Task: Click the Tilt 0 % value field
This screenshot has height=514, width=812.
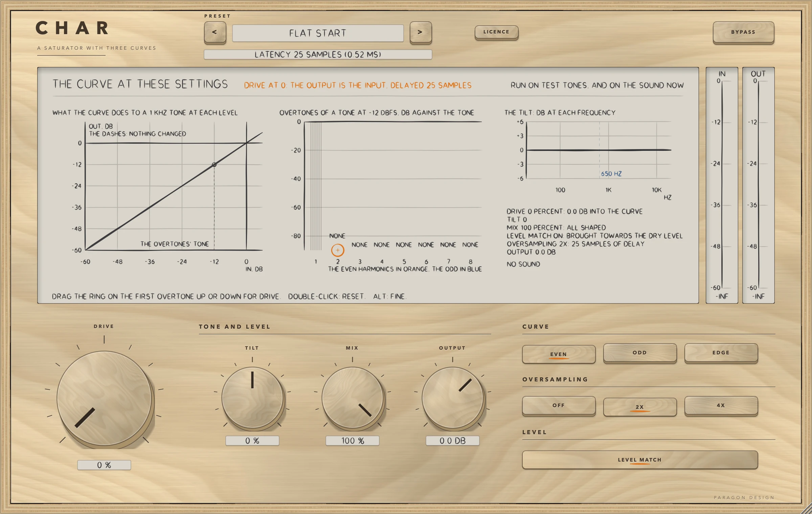Action: coord(252,441)
